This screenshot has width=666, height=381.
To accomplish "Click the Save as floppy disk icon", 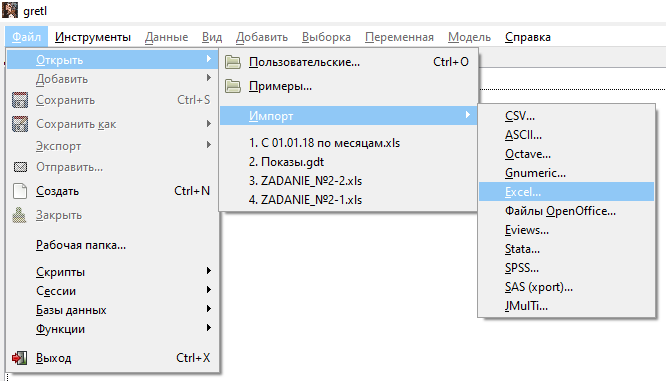I will tap(20, 124).
